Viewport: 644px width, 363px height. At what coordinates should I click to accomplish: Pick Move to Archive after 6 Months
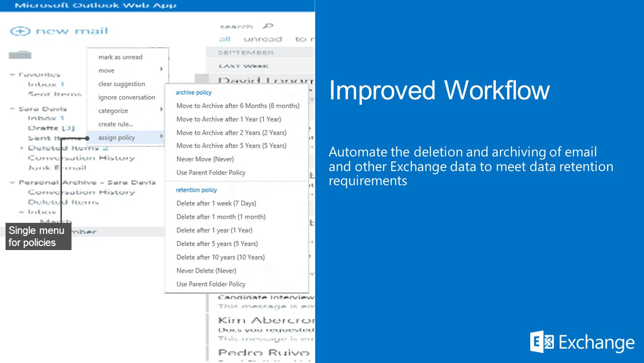(238, 106)
